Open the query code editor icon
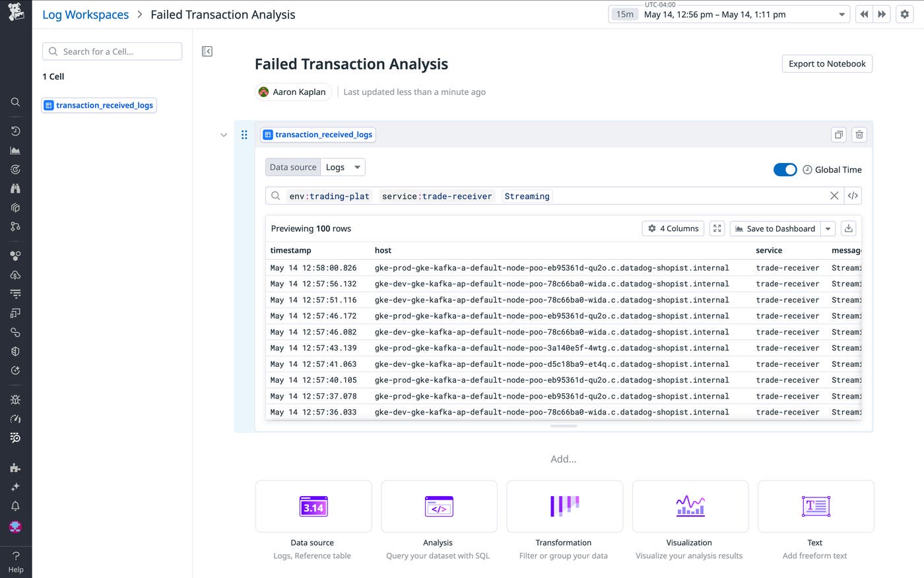Viewport: 924px width, 578px height. pyautogui.click(x=853, y=196)
